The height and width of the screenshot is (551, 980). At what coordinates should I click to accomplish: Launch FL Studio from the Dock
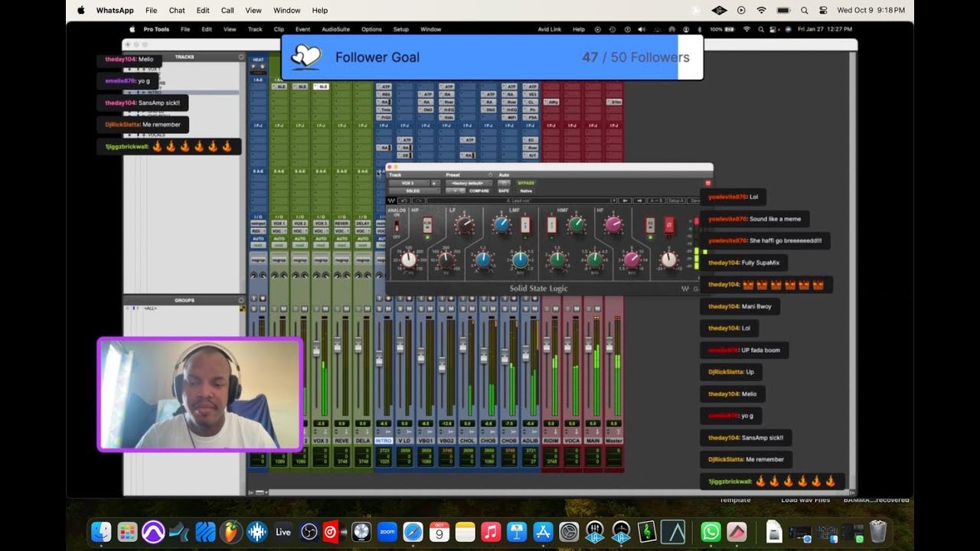230,532
